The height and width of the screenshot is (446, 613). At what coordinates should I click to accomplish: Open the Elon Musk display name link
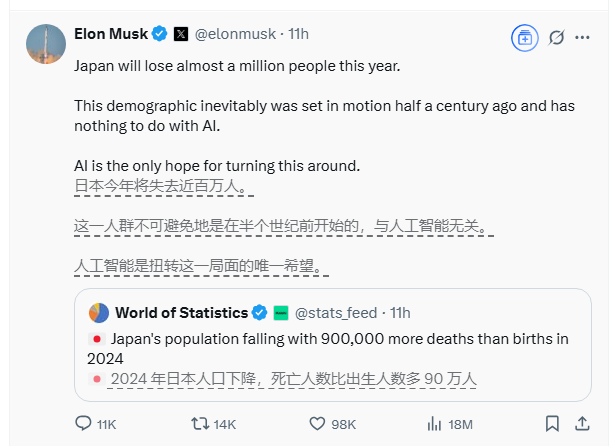(110, 34)
